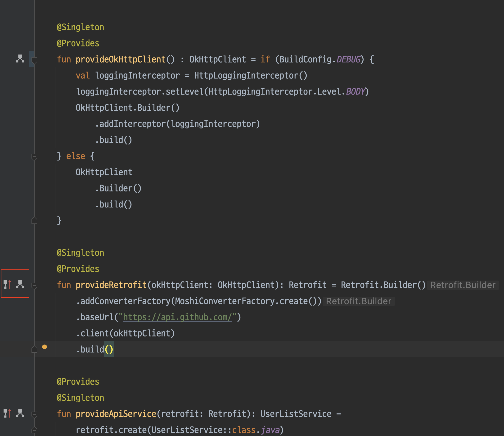Click the provideRetrofit function name
Image resolution: width=504 pixels, height=436 pixels.
click(x=111, y=285)
